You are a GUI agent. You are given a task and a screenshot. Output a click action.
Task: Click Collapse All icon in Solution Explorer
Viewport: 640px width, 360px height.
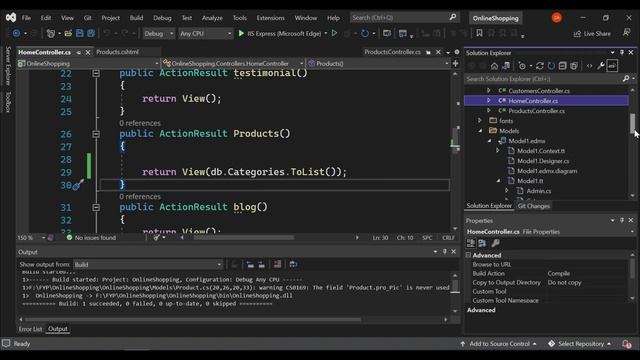coord(562,66)
